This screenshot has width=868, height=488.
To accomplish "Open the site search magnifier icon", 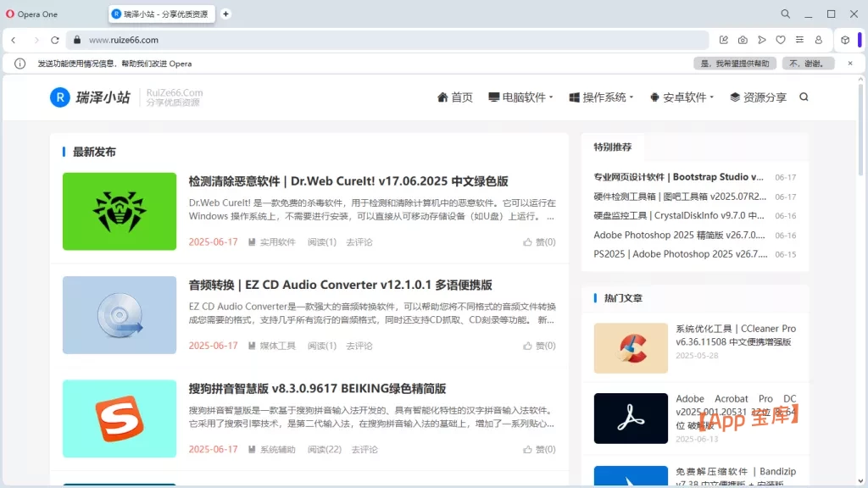I will coord(803,97).
